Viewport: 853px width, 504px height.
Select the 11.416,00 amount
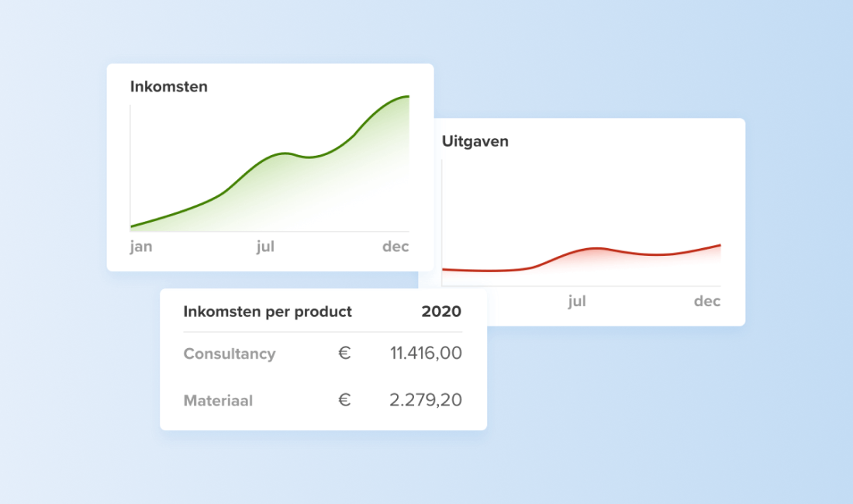426,354
